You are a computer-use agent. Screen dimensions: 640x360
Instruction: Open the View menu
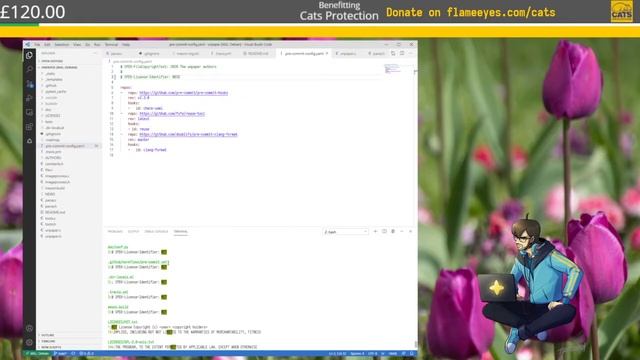(77, 44)
